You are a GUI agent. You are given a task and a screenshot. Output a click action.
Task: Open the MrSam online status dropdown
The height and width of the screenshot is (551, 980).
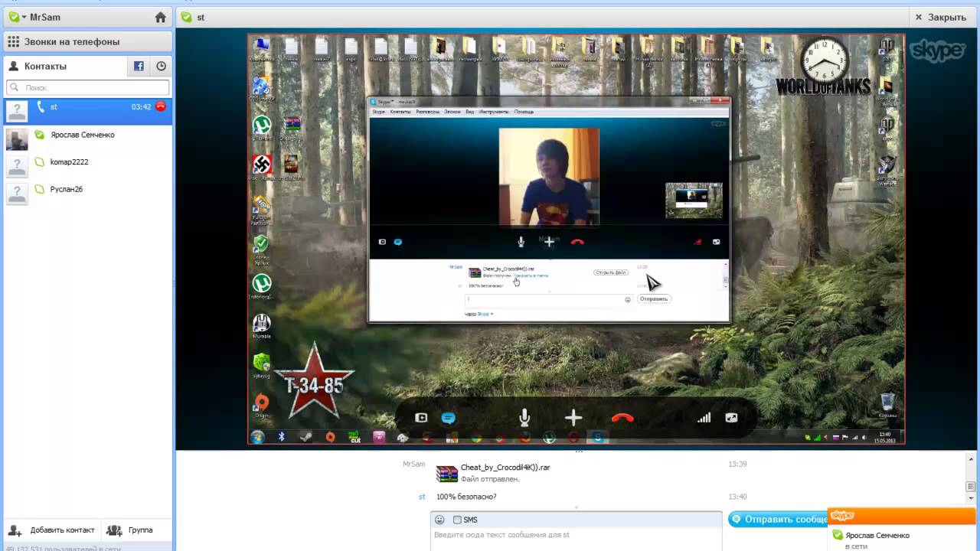(17, 17)
